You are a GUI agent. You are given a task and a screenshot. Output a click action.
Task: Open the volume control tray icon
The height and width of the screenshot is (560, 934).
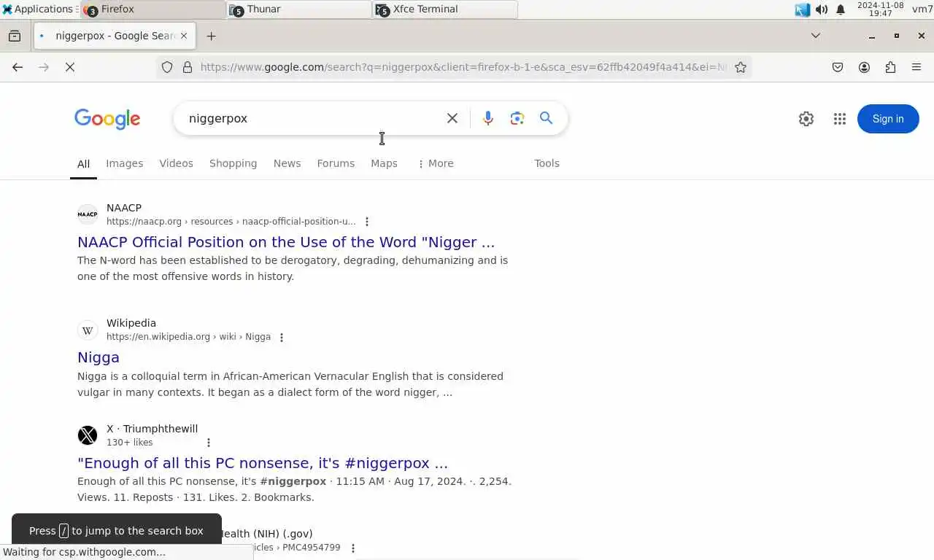(x=822, y=9)
